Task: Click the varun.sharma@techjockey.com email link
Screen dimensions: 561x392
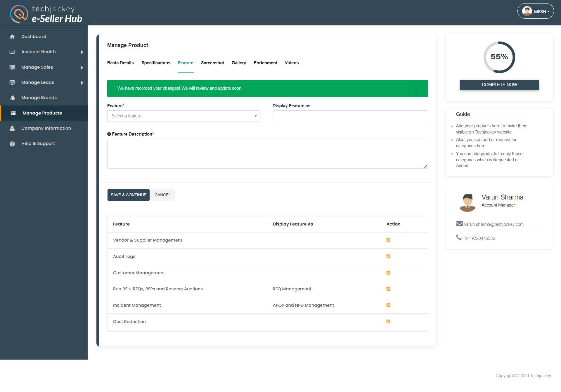Action: click(x=494, y=224)
